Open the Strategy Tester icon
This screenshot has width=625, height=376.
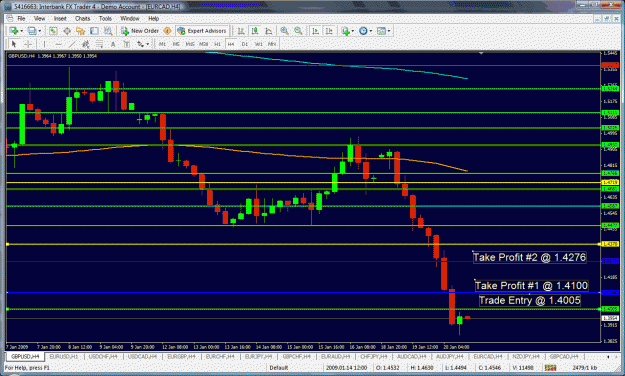[108, 31]
